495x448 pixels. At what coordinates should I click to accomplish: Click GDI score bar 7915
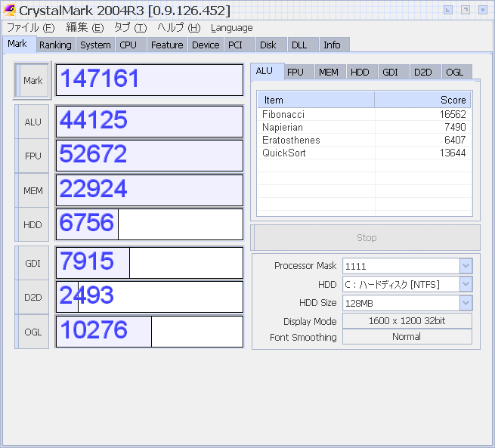tap(150, 262)
